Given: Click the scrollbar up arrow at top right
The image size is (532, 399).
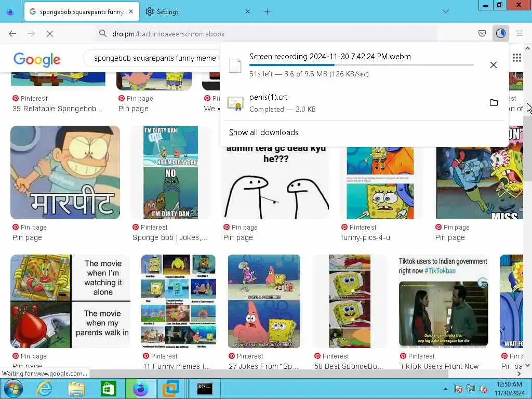Looking at the screenshot, I should 527,48.
